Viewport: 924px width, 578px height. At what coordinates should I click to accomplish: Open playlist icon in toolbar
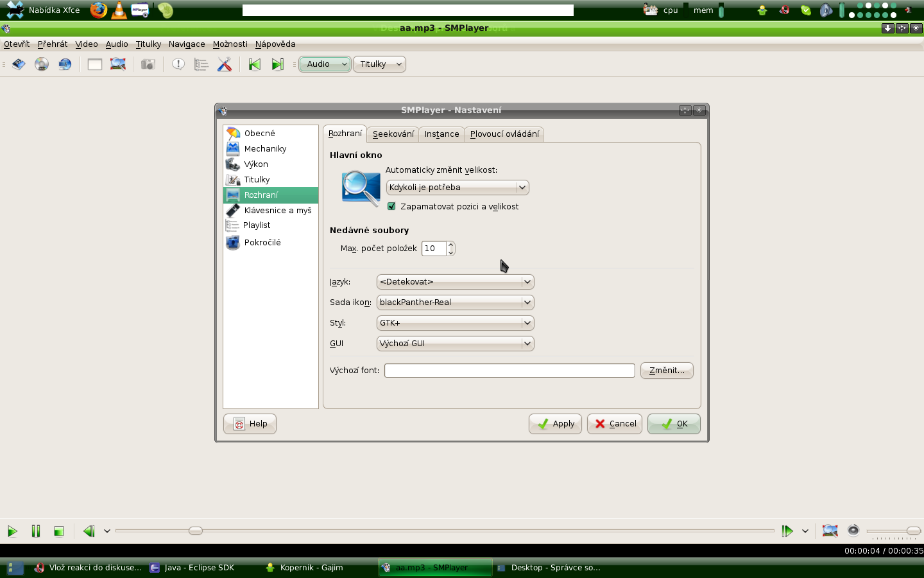pyautogui.click(x=201, y=64)
